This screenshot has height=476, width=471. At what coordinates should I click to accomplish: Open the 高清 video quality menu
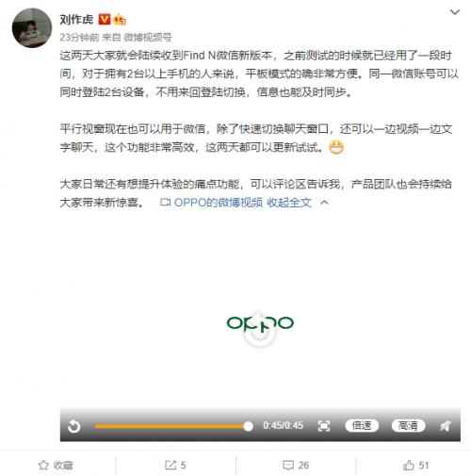coord(408,426)
